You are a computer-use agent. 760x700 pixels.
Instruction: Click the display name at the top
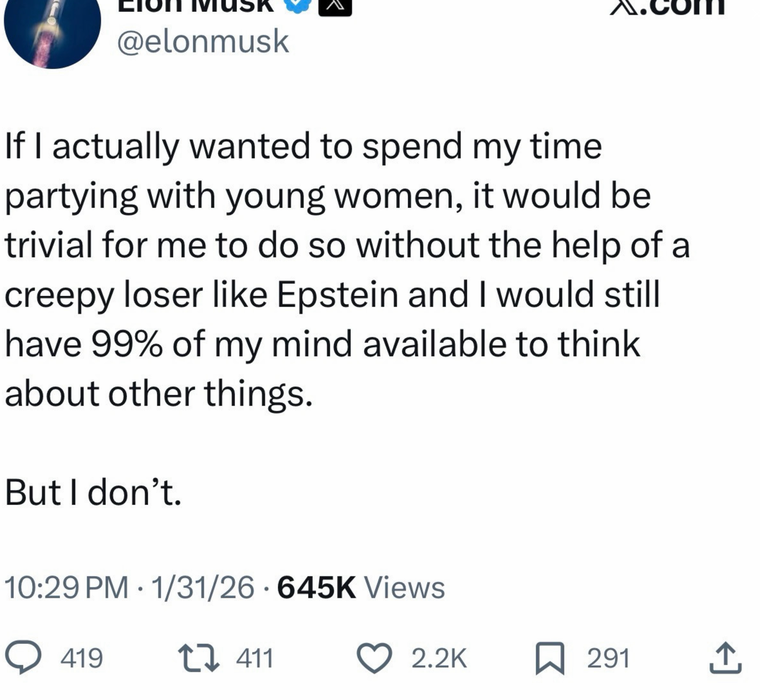coord(196,6)
